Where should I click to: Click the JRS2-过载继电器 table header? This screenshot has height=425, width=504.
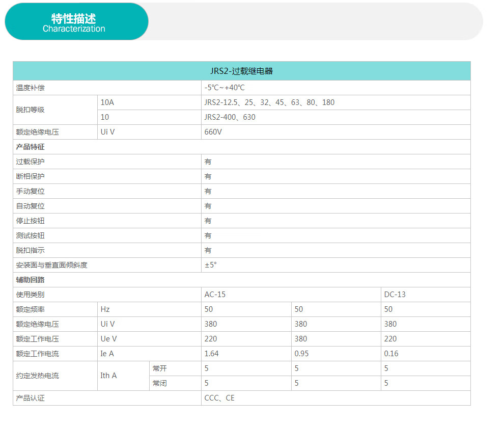241,71
